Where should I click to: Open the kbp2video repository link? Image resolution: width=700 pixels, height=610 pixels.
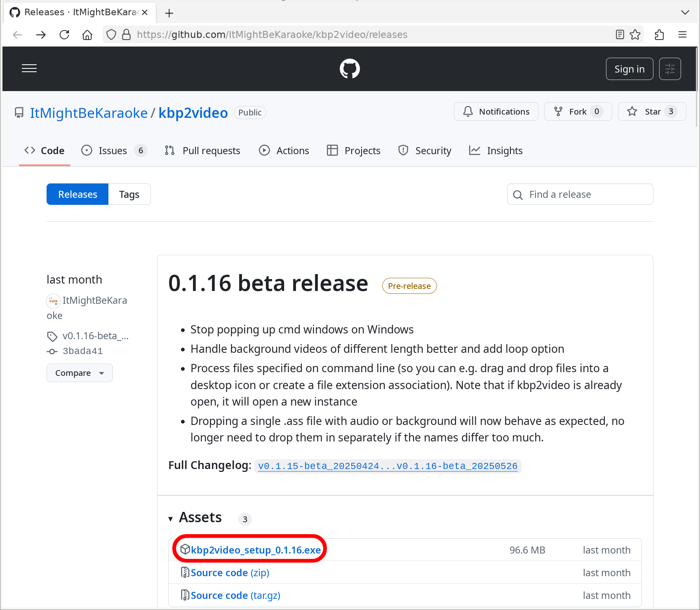click(193, 113)
